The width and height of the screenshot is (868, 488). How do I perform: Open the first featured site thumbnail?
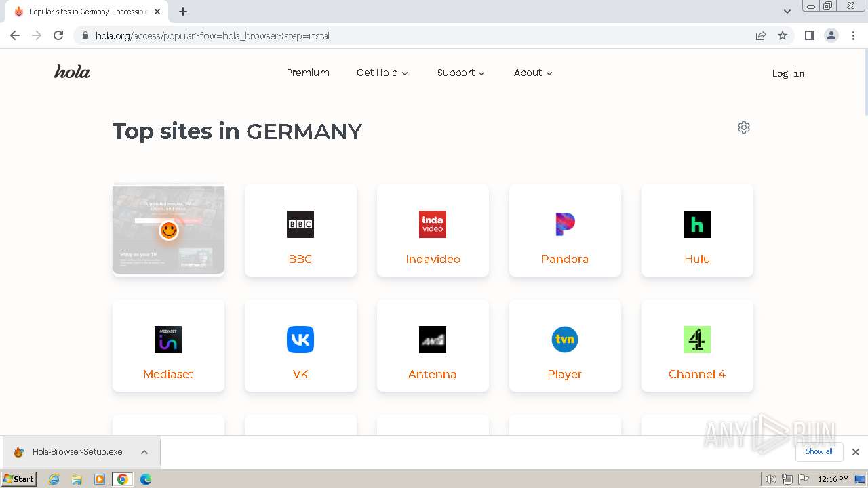pyautogui.click(x=168, y=230)
